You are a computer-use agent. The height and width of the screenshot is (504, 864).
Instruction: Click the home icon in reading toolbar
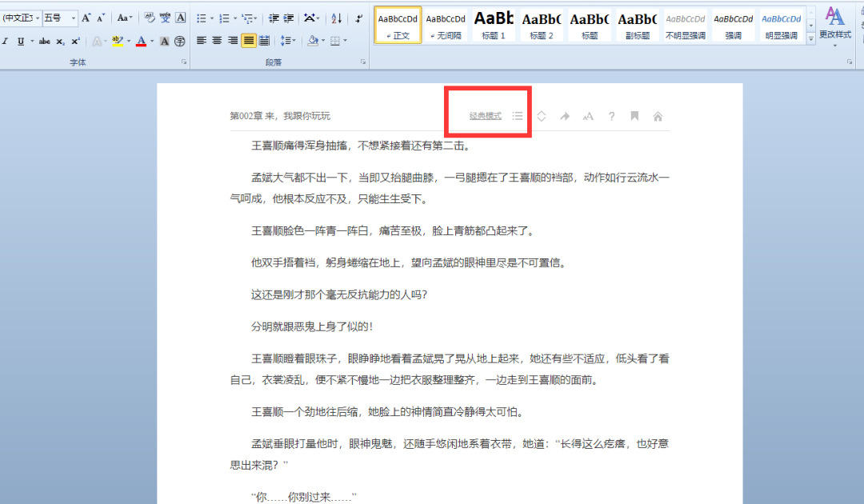coord(658,115)
